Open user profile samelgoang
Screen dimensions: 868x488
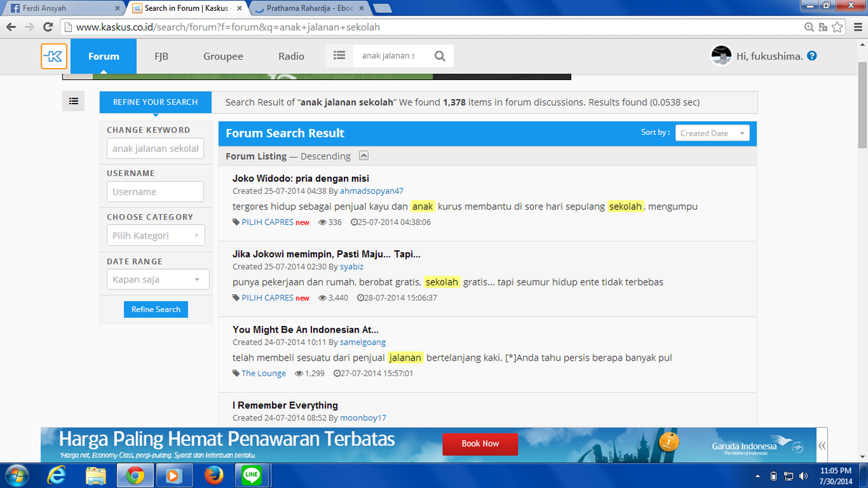tap(363, 342)
